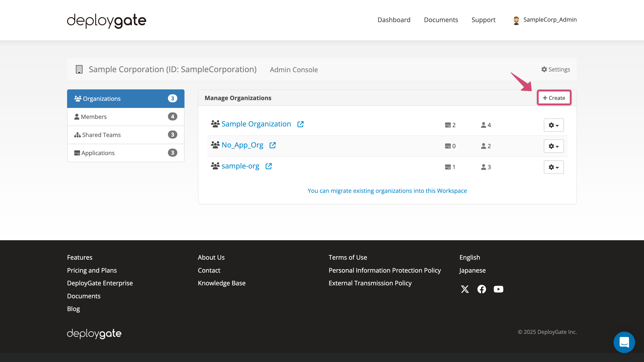
Task: Switch language to Japanese
Action: click(x=472, y=270)
